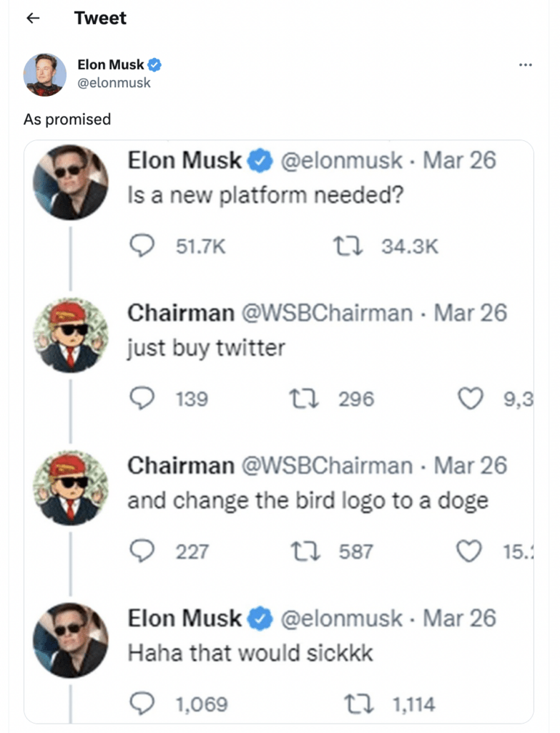Select the 'As promised' tweet text
Viewport: 560px width, 733px height.
tap(64, 119)
